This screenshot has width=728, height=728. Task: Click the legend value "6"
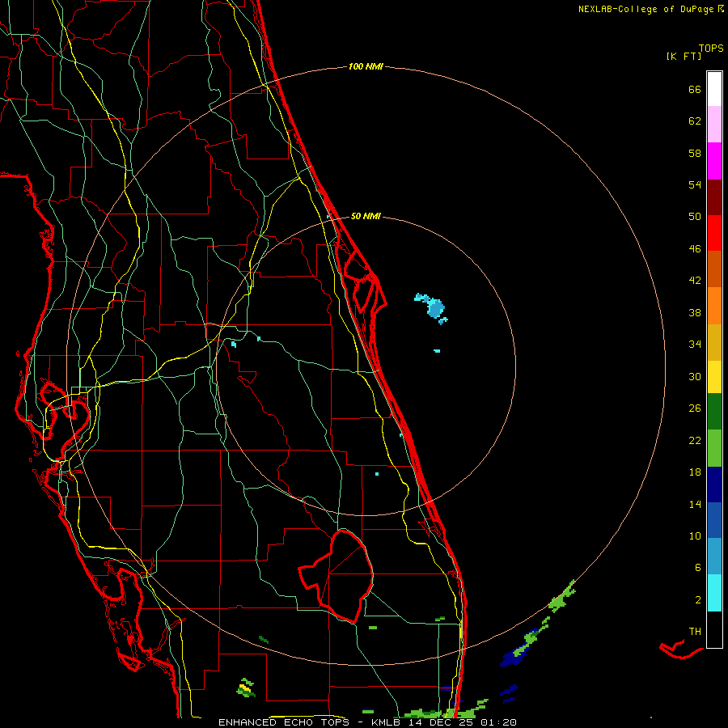pos(697,567)
